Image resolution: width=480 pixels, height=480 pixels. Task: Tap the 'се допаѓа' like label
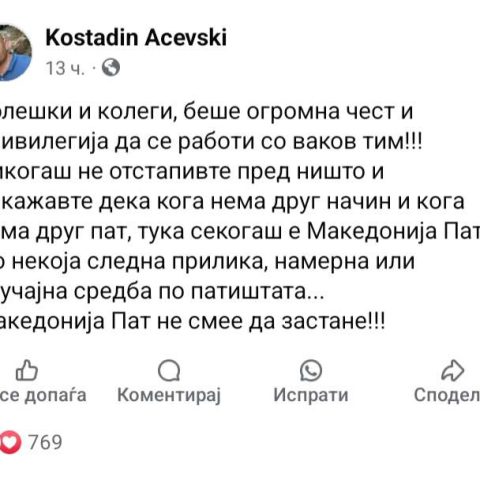tap(43, 396)
